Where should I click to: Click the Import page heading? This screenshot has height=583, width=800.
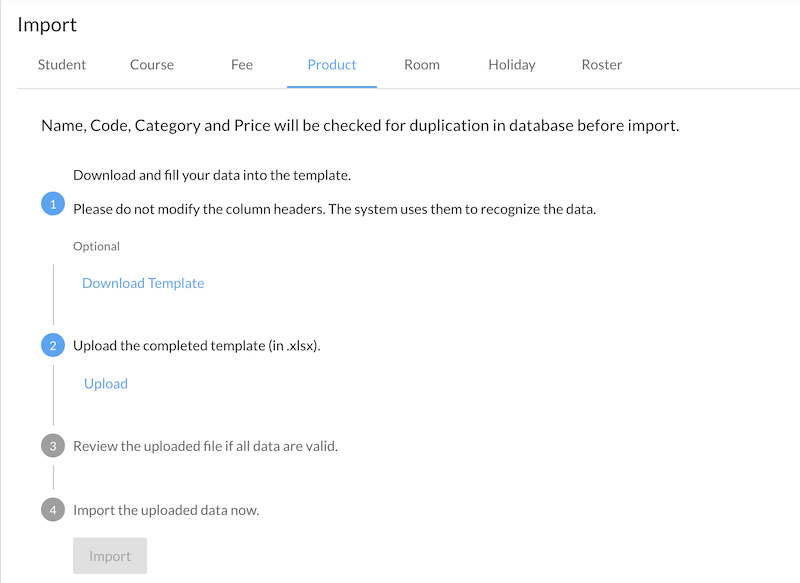47,25
